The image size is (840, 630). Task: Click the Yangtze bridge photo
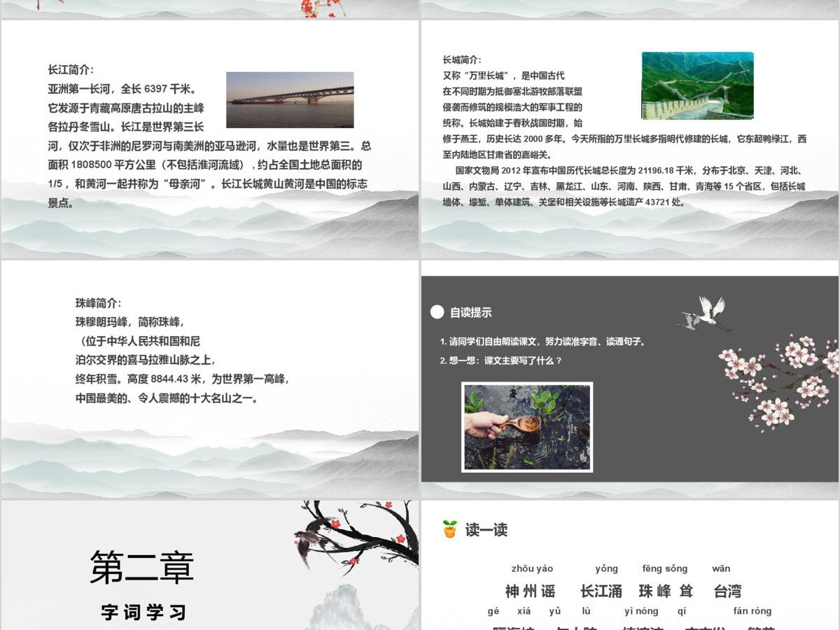tap(290, 99)
